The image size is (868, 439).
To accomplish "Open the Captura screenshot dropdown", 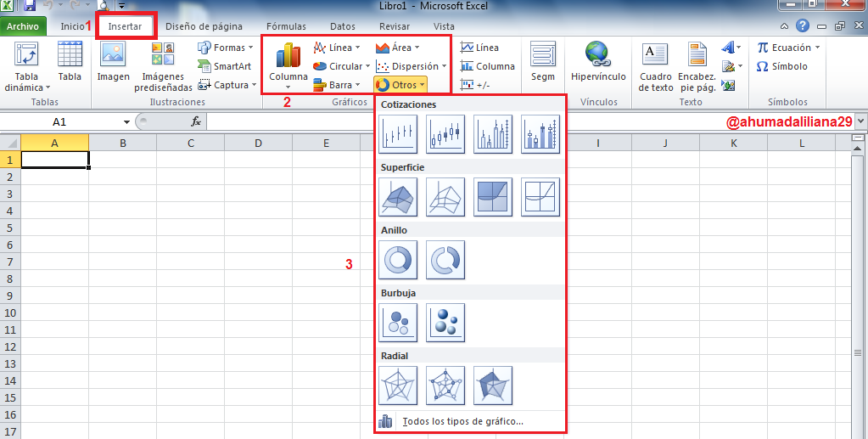I will pos(227,85).
